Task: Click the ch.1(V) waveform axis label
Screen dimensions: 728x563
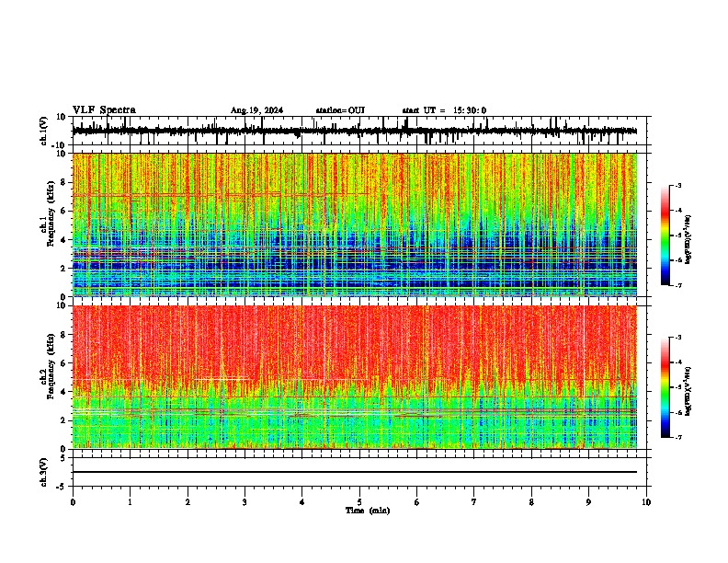Action: 44,131
